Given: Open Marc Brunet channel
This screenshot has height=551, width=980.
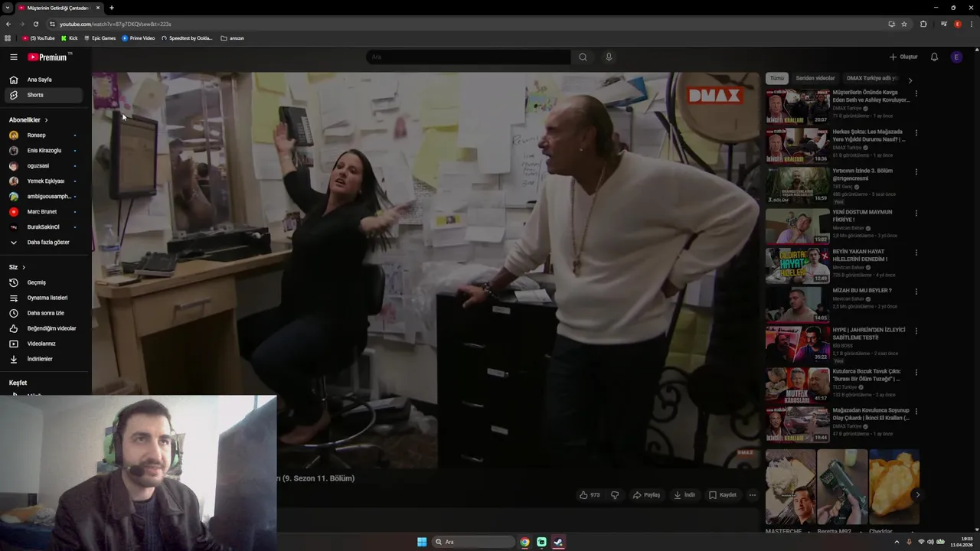Looking at the screenshot, I should point(43,212).
